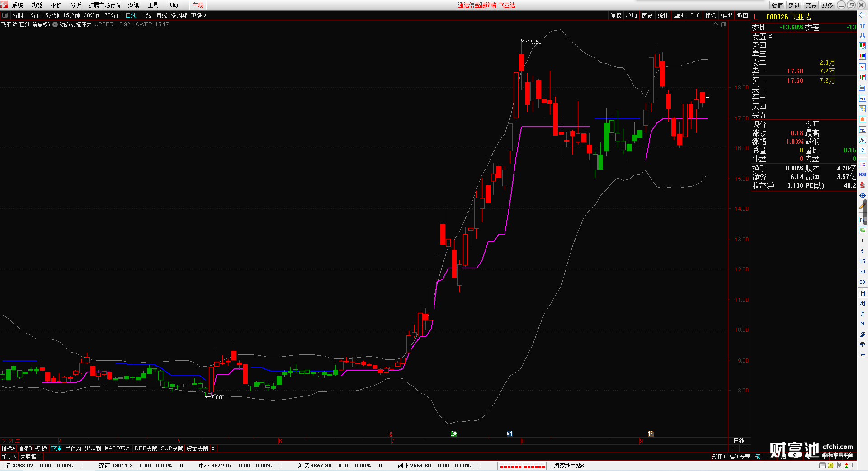This screenshot has height=471, width=868.
Task: Click the minus button to zoom out the chart
Action: pyautogui.click(x=745, y=448)
